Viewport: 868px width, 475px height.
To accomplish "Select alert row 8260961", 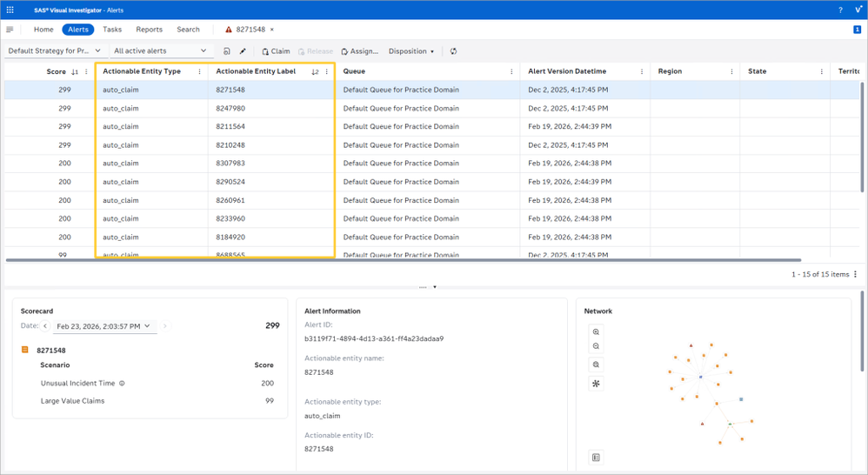I will pyautogui.click(x=431, y=200).
